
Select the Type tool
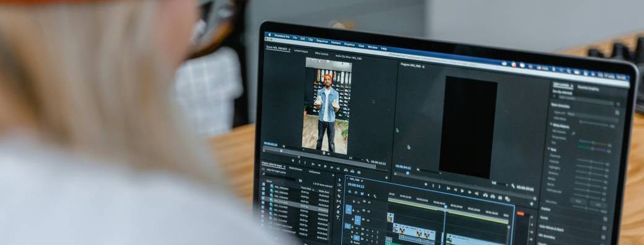339,217
